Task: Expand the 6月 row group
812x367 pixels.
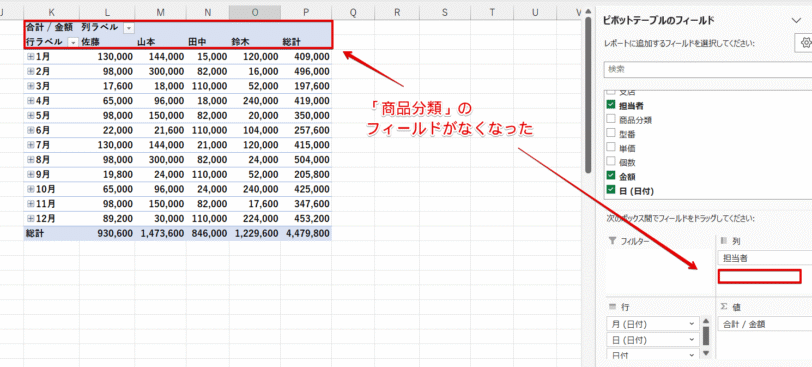Action: click(31, 130)
